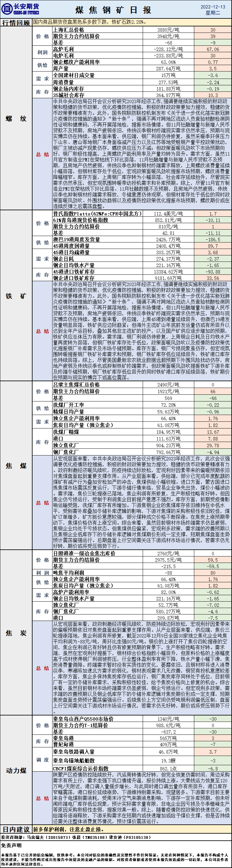This screenshot has width=232, height=868.
Task: Click the 曹妃甸港 row label
Action: tap(63, 744)
